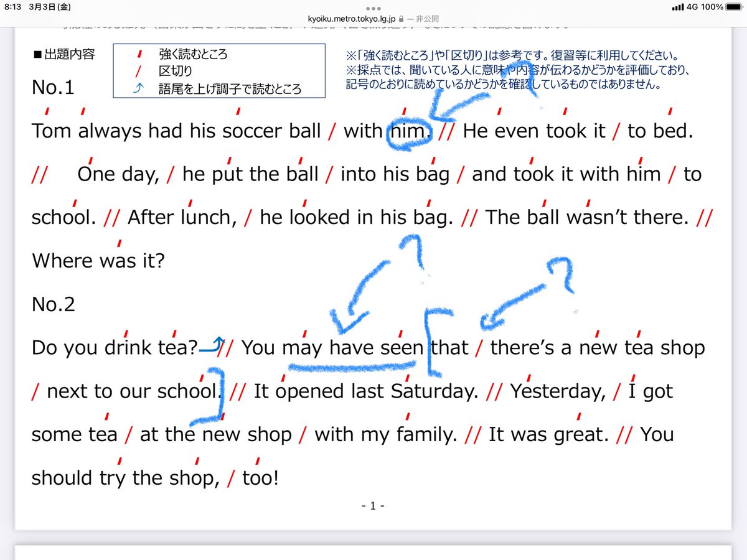The height and width of the screenshot is (560, 747).
Task: Select the phrase "he put the ball"
Action: (250, 175)
